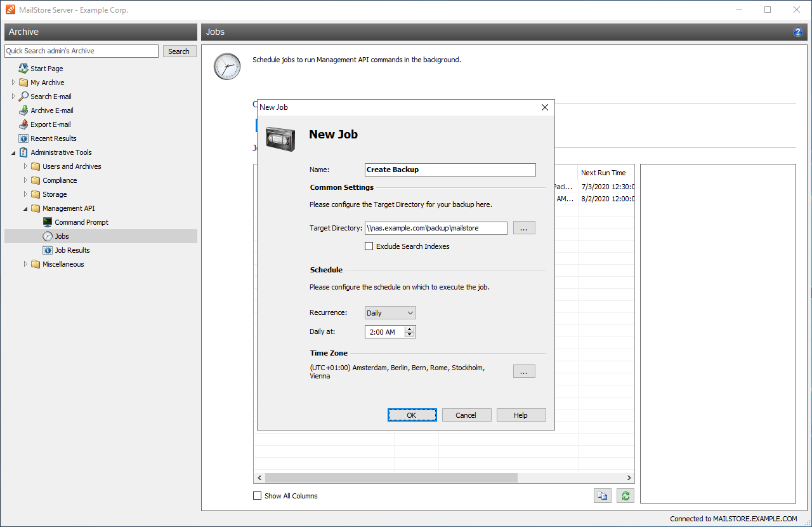Expand the My Archive tree node
This screenshot has width=812, height=527.
click(13, 83)
